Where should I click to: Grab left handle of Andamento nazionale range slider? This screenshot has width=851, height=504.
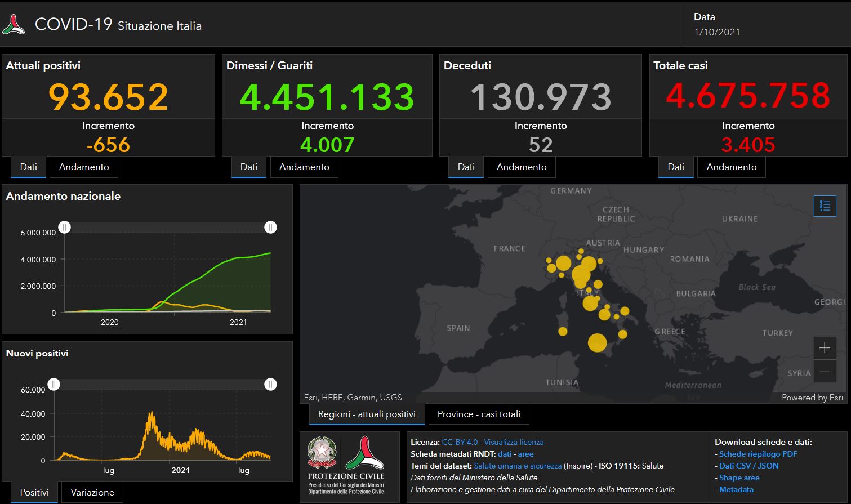(x=65, y=227)
